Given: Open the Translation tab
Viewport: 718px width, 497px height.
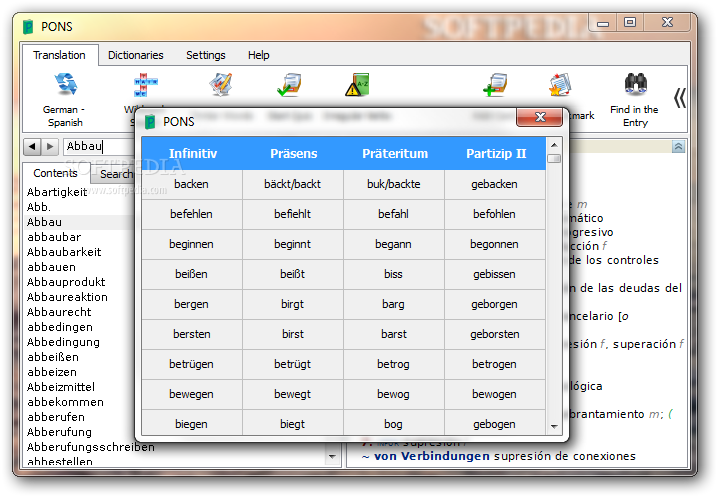Looking at the screenshot, I should [60, 55].
